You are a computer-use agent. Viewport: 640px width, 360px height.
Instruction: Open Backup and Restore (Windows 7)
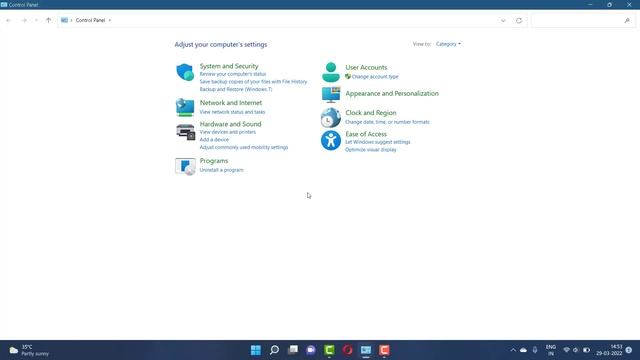[236, 89]
